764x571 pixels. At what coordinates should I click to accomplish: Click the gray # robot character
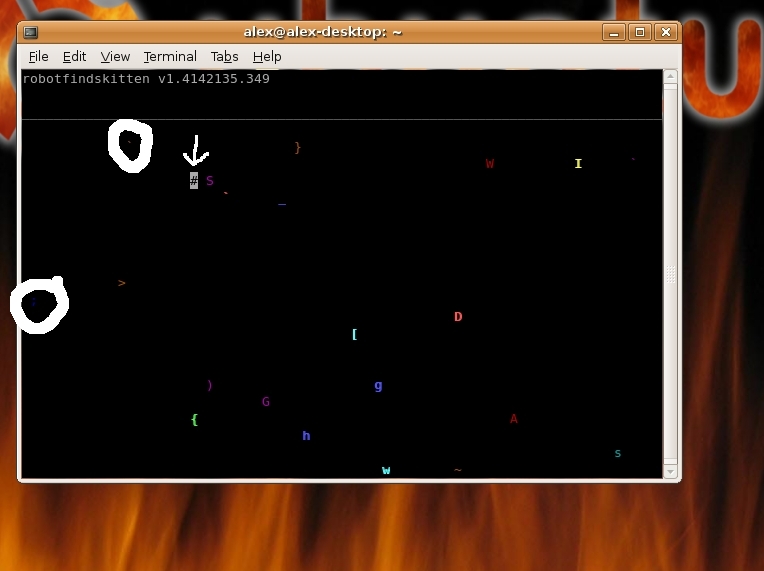(194, 181)
